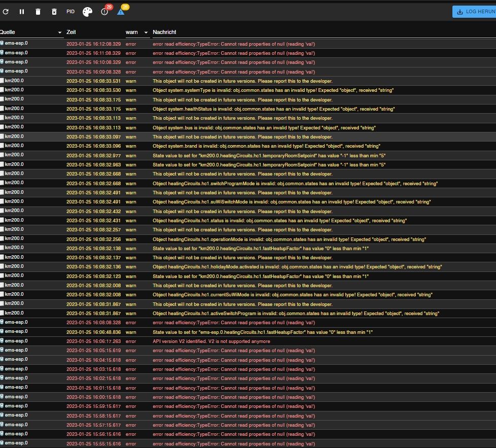The image size is (496, 448).
Task: Select the last error row at 15:55:15.616
Action: 248,443
